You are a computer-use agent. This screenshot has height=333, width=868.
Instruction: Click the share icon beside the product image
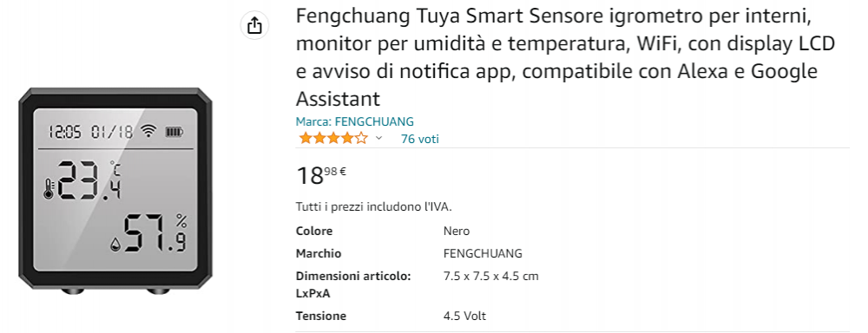(x=254, y=25)
